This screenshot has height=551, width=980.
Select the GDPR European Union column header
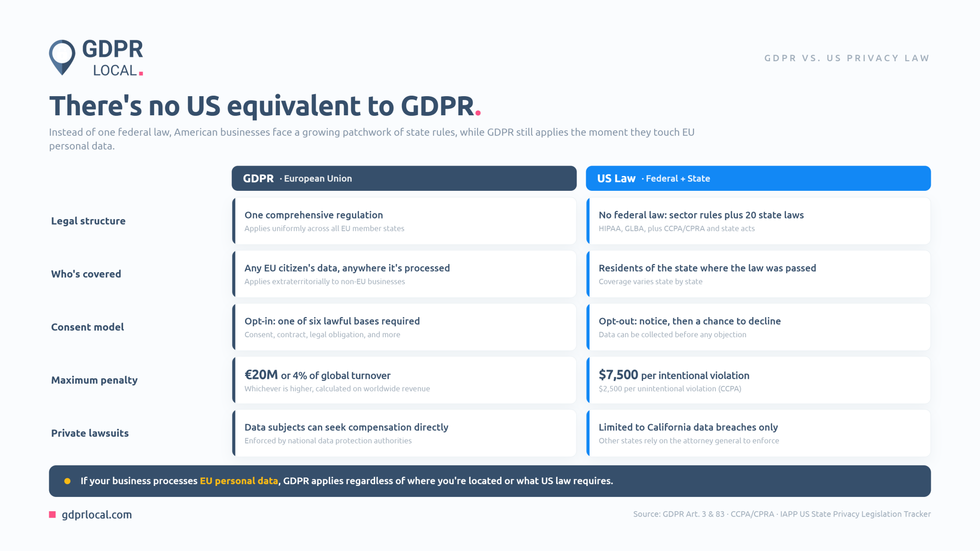pos(404,178)
